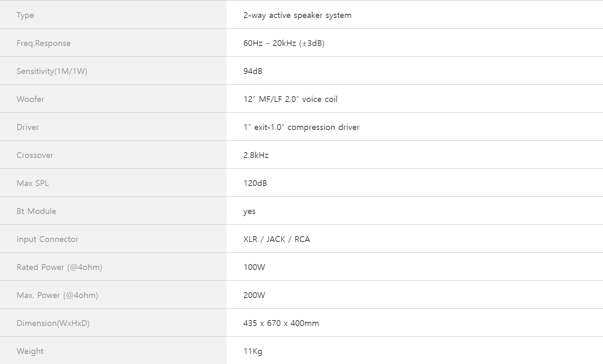
Task: Select the Crossover label
Action: tap(35, 155)
